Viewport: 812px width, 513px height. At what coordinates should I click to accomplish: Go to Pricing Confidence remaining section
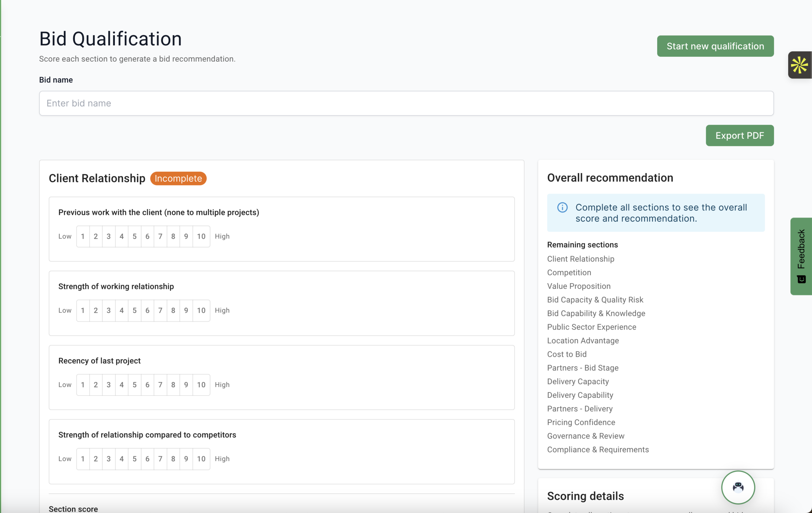click(x=581, y=422)
